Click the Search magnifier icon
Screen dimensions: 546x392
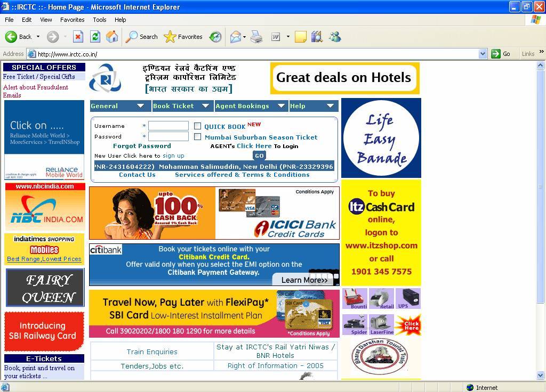(x=131, y=37)
